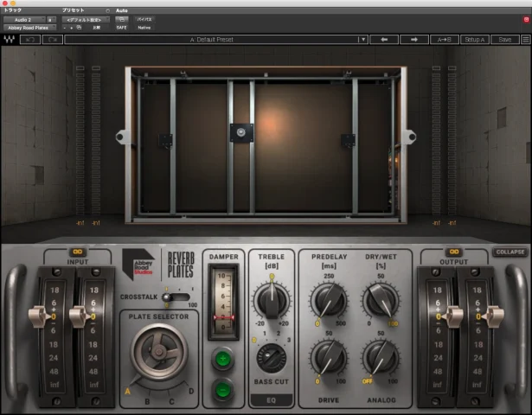Click the right output fader handle
Viewport: 532px width, 415px height.
coord(493,316)
